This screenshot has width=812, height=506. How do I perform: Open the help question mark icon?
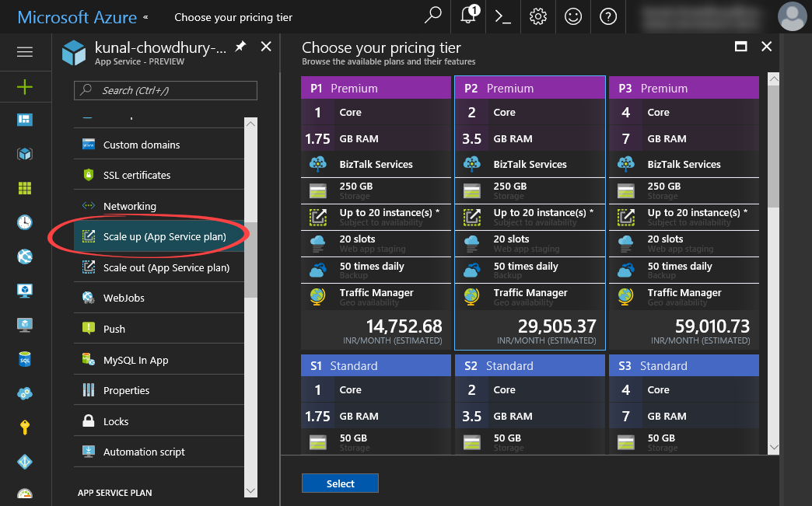(608, 17)
